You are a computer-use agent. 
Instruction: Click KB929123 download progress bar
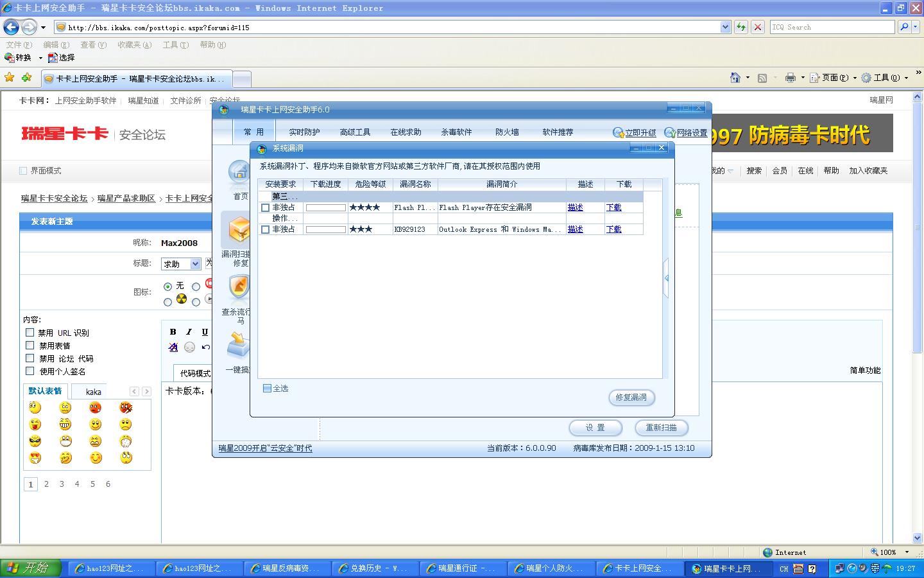(x=326, y=229)
